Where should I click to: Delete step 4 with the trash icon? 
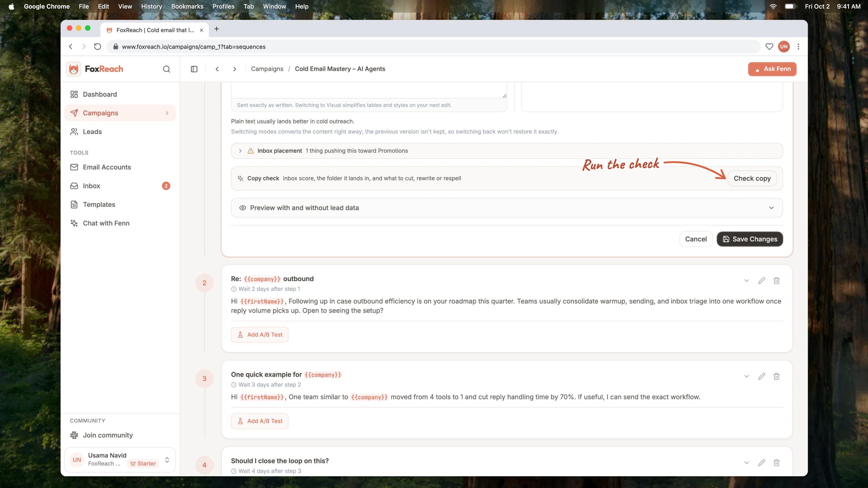tap(777, 463)
